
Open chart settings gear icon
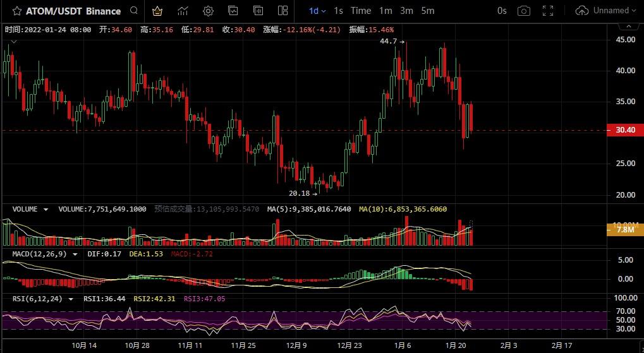(x=208, y=11)
